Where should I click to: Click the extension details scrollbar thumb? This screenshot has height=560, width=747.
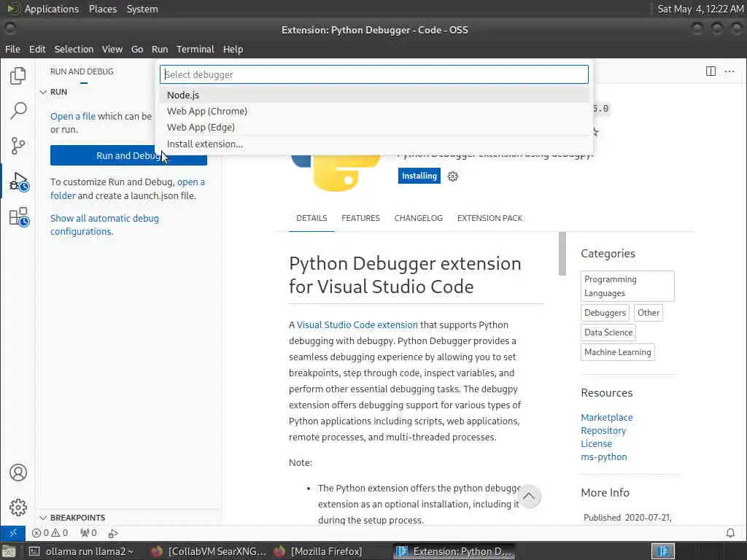tap(562, 253)
